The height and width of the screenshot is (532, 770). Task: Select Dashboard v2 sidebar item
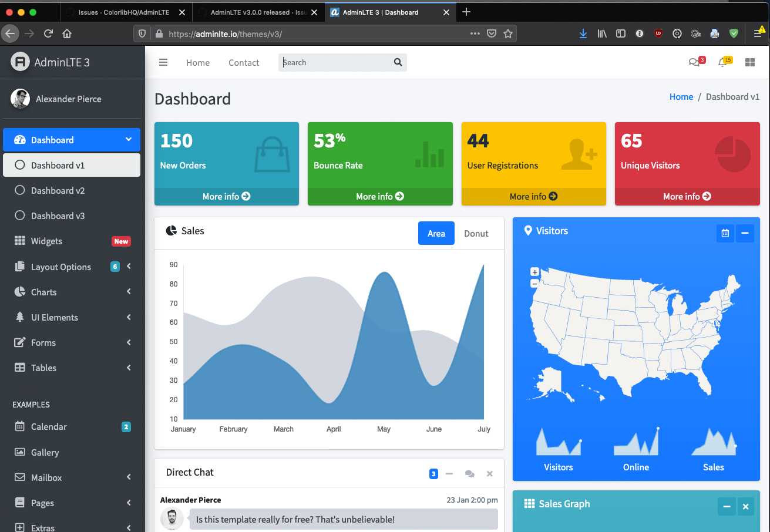[72, 190]
